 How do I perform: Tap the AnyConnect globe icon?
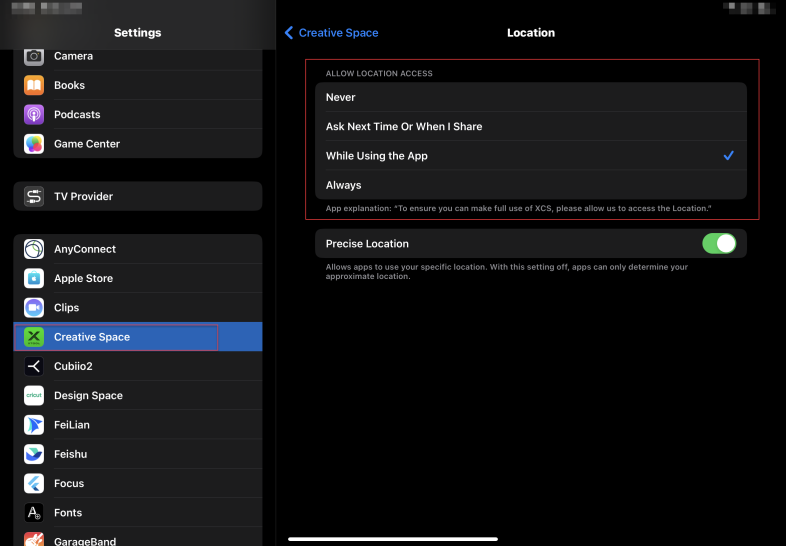coord(34,249)
